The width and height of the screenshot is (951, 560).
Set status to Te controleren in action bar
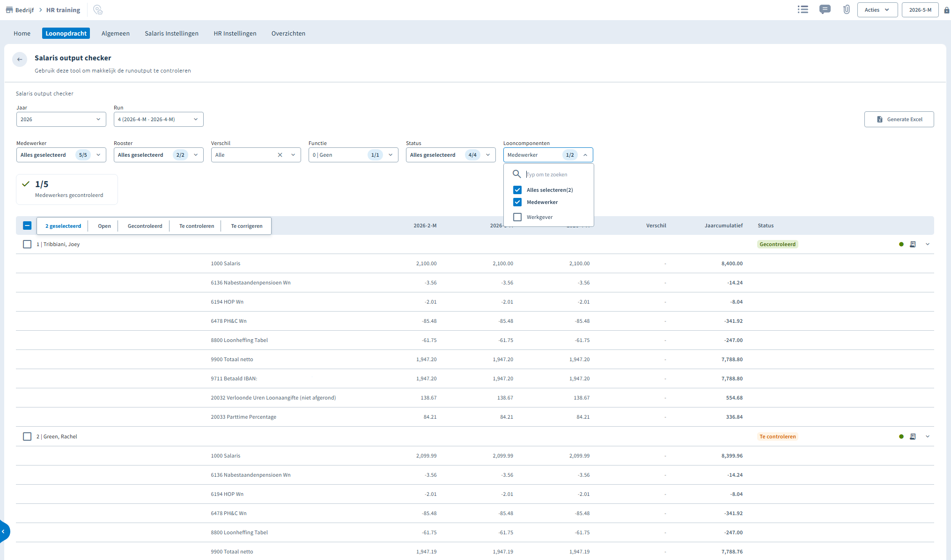197,226
